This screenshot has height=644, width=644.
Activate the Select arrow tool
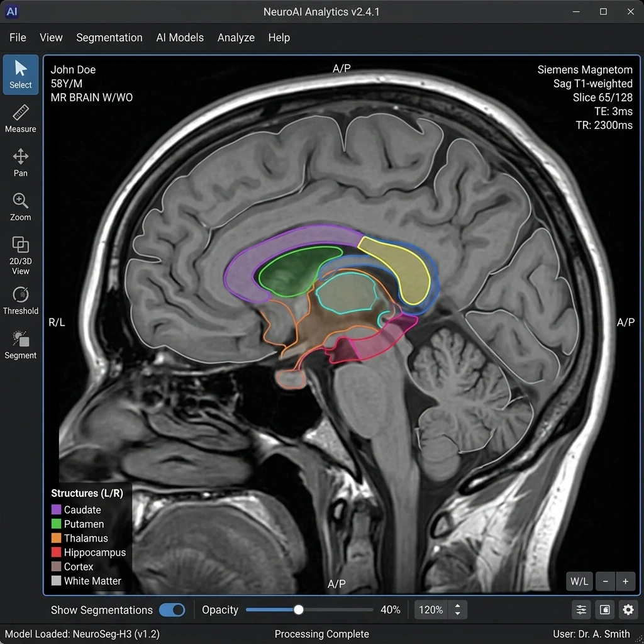click(x=21, y=75)
